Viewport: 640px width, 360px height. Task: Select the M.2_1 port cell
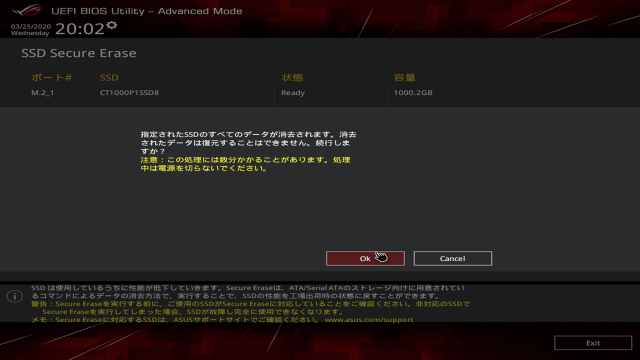click(x=43, y=93)
